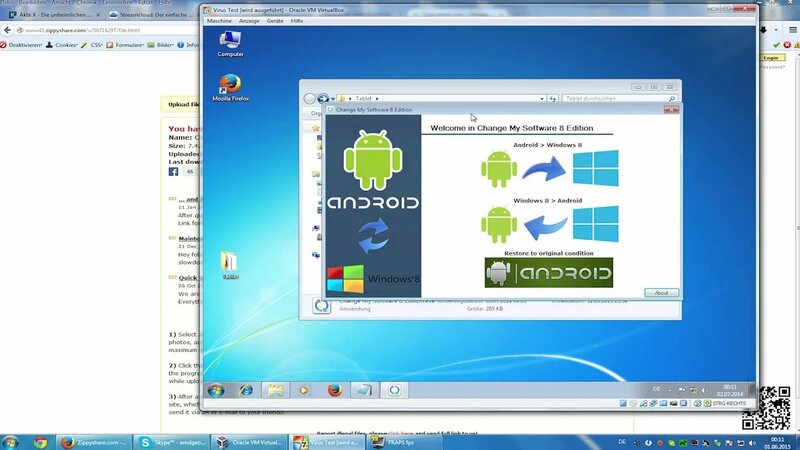Screen dimensions: 800x450
Task: Click the Restore to original condition Android banner
Action: (x=548, y=272)
